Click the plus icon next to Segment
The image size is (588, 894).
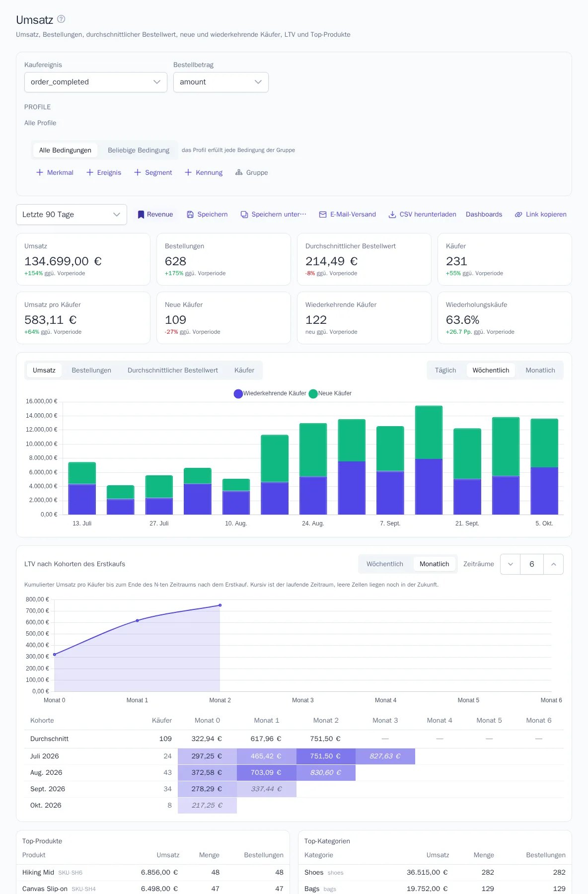tap(138, 172)
